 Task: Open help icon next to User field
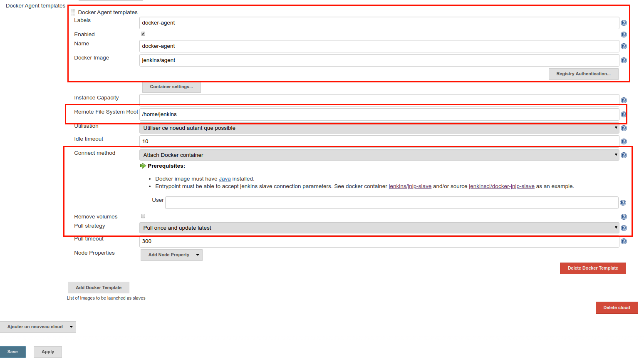click(x=623, y=203)
